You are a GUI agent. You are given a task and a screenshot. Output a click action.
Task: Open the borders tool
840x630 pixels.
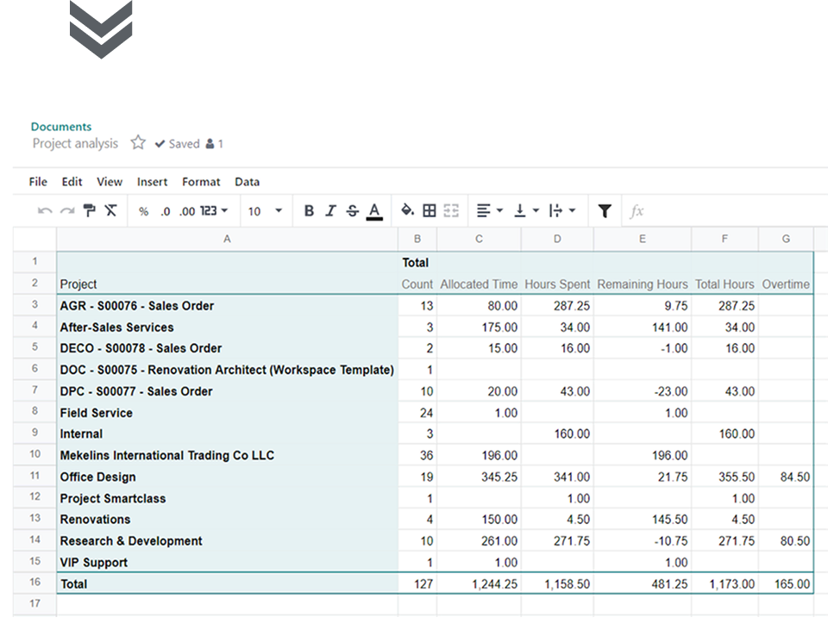click(x=429, y=211)
